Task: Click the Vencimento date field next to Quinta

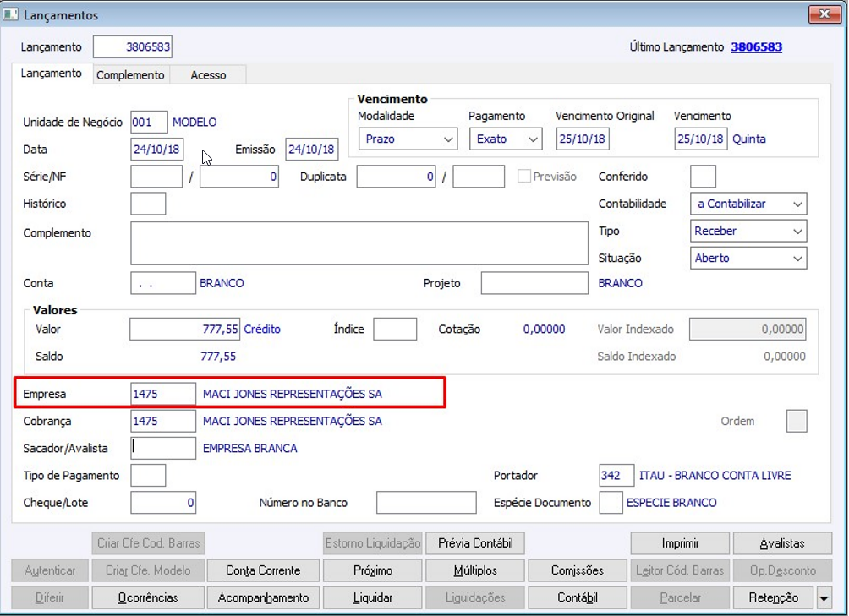Action: pyautogui.click(x=701, y=139)
